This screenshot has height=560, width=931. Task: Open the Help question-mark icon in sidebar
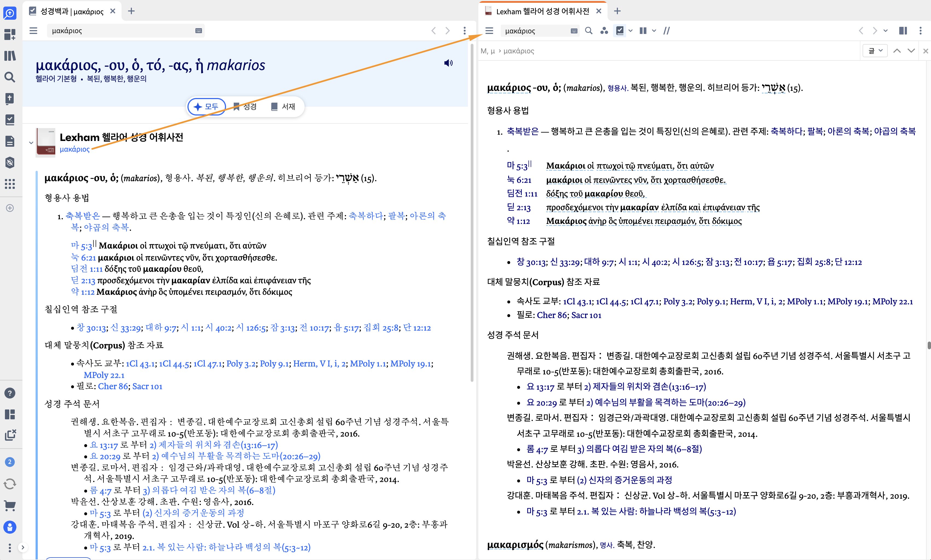pyautogui.click(x=10, y=393)
